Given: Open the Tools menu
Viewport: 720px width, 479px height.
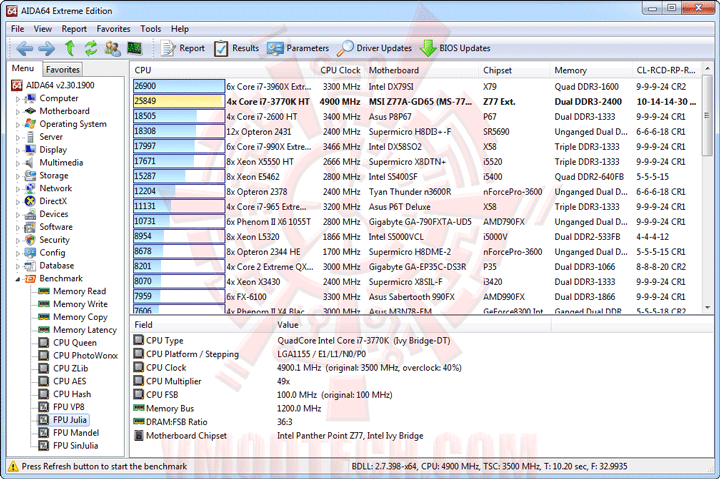Looking at the screenshot, I should [151, 29].
